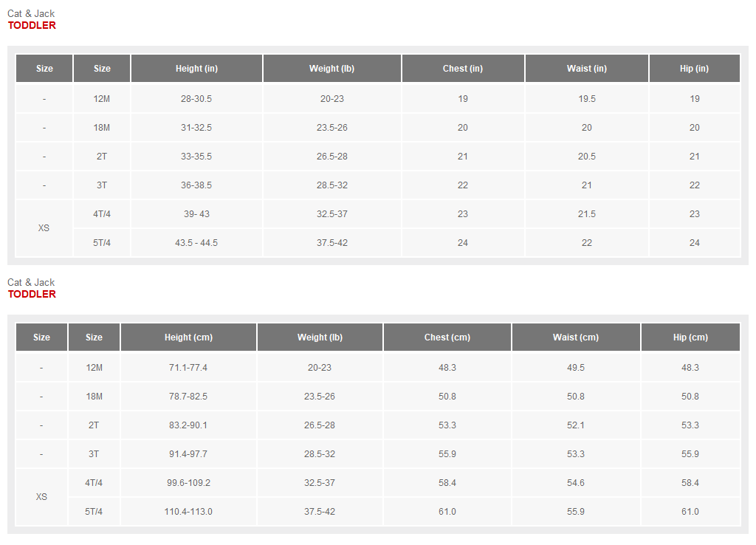This screenshot has height=545, width=756.
Task: Select the Hip (cm) column header
Action: coord(690,337)
